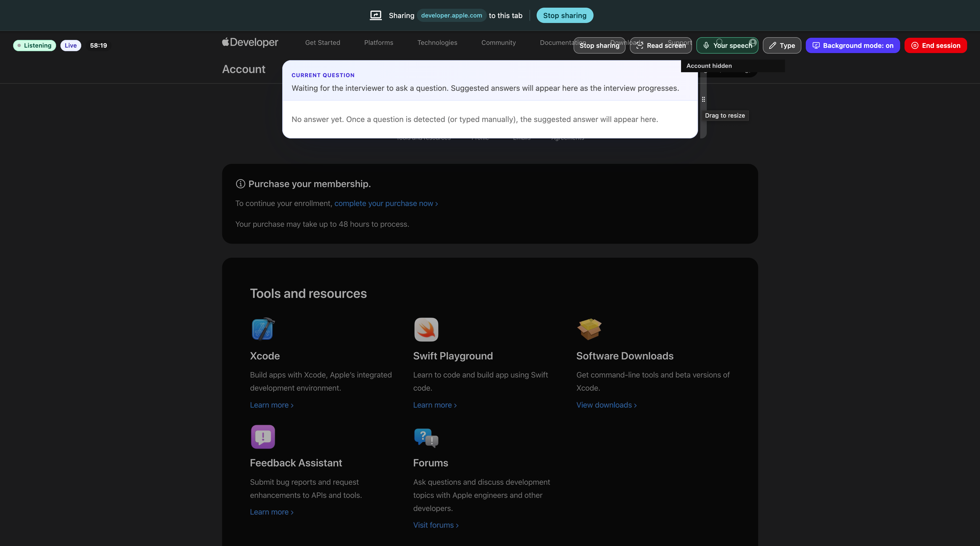Open the View downloads link

(x=606, y=405)
